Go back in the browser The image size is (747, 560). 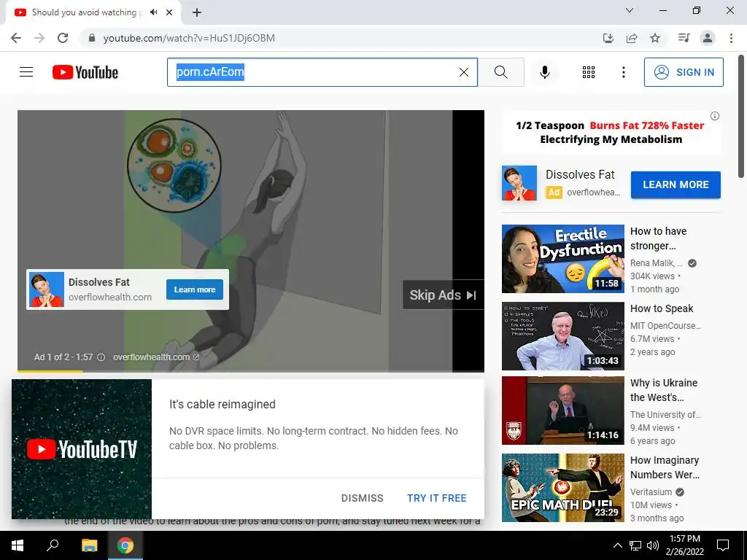(x=16, y=38)
